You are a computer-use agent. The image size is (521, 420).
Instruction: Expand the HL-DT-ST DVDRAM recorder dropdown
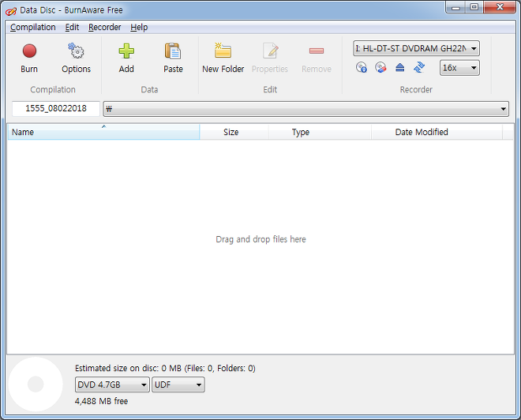416,48
